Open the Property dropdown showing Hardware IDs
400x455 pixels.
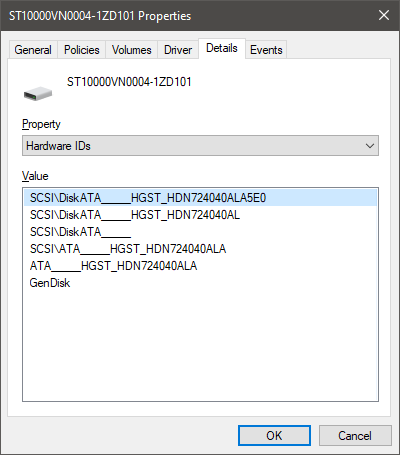(200, 146)
